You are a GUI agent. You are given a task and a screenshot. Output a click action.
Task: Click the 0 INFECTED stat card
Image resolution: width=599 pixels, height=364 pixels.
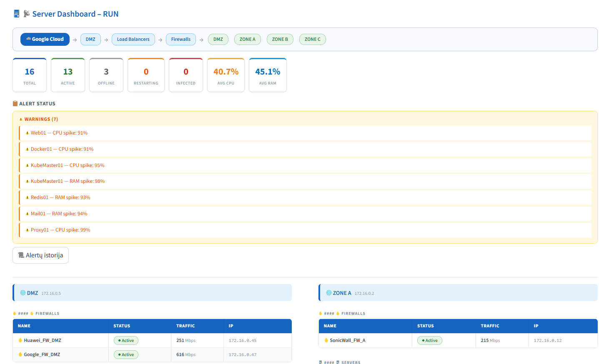coord(186,75)
